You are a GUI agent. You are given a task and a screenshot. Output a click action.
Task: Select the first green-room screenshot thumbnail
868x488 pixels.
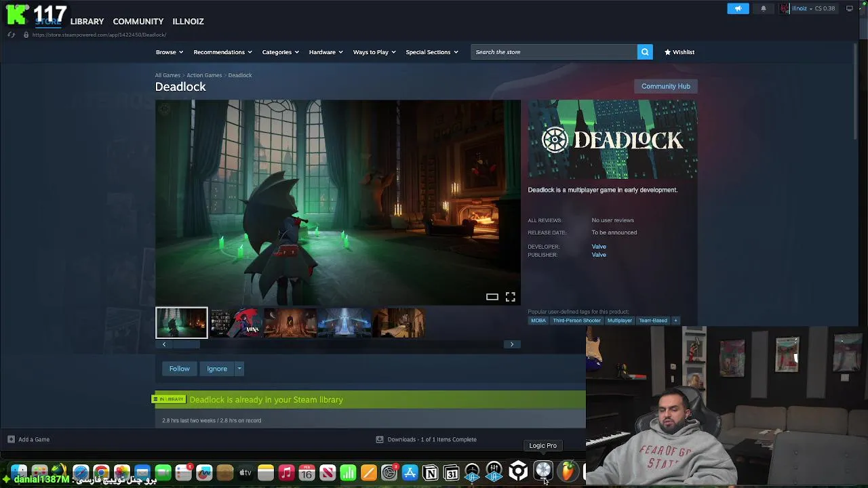[x=181, y=323]
